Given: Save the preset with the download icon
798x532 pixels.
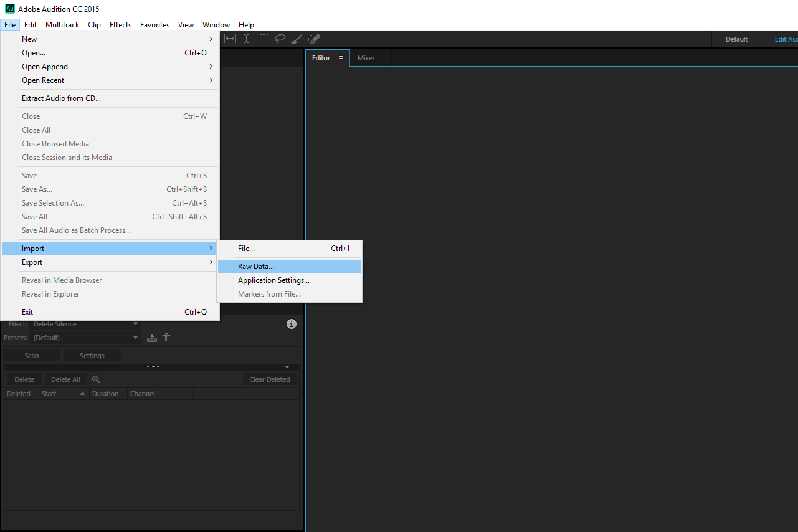Looking at the screenshot, I should point(152,338).
